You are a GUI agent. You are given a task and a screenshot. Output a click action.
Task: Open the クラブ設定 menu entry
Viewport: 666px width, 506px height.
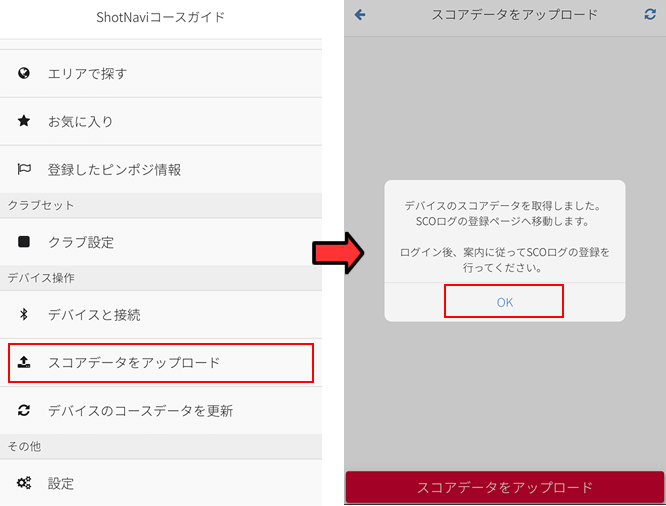point(80,242)
